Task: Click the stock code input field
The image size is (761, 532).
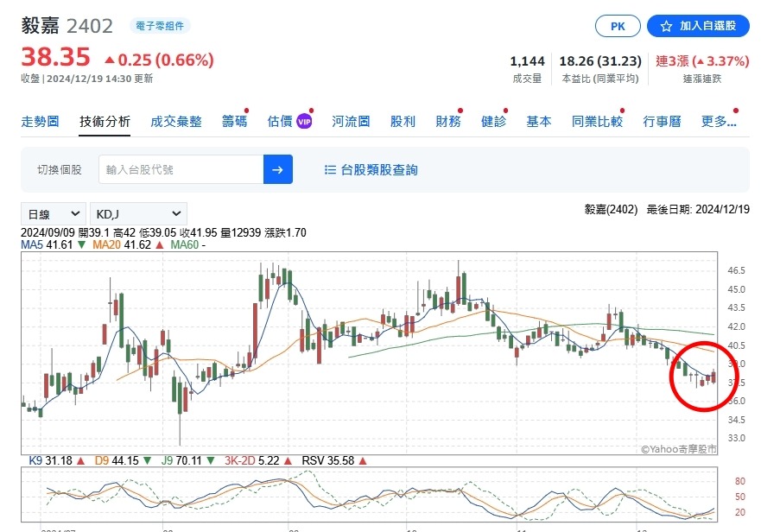Action: point(181,170)
